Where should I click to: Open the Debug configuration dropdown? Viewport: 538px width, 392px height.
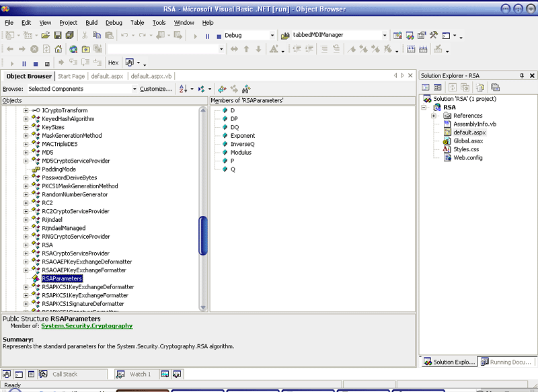(272, 36)
